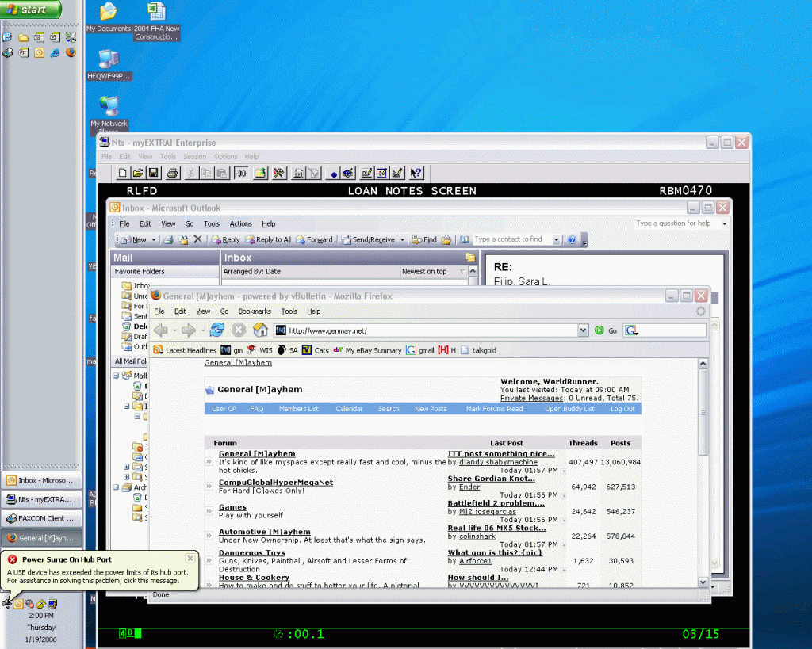Image resolution: width=812 pixels, height=649 pixels.
Task: Click the green Go button in Firefox
Action: 606,330
